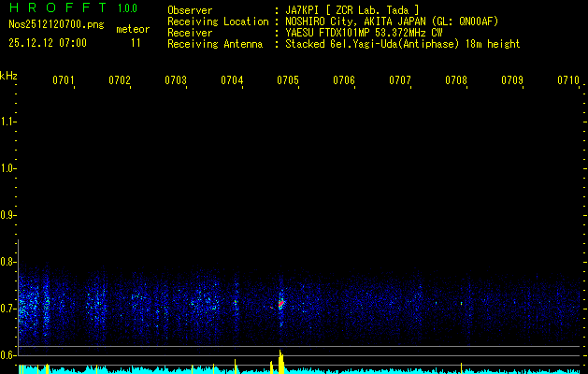Select the 0701 time marker
The height and width of the screenshot is (374, 588).
64,81
